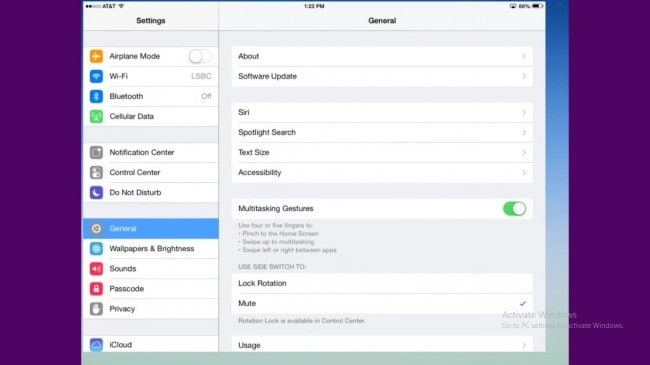Tap the Bluetooth icon in sidebar

(x=96, y=96)
